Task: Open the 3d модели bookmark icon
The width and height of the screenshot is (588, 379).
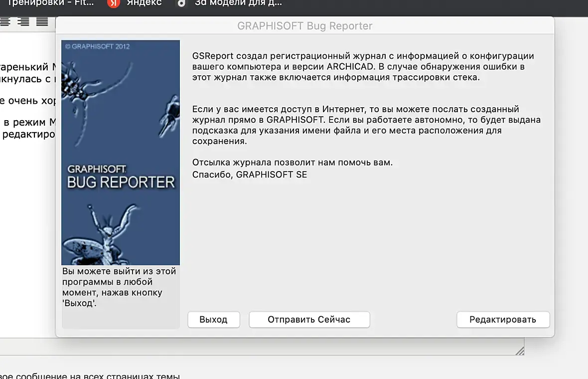Action: click(181, 3)
